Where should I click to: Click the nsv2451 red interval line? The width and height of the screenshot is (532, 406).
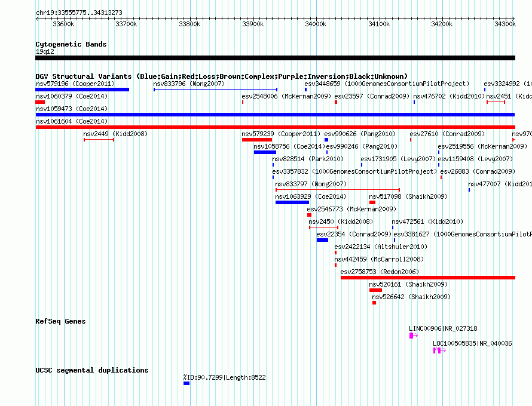pyautogui.click(x=496, y=102)
